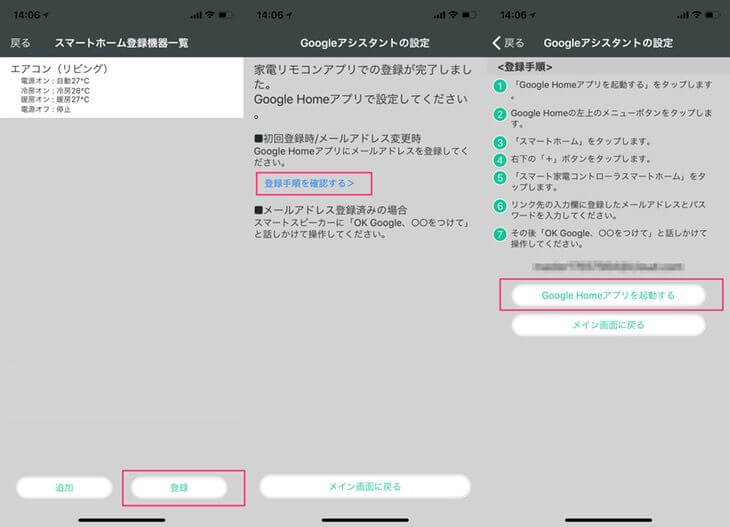Click the Googleアシスタントの設定 title on middle screen
The image size is (730, 527).
[x=365, y=43]
